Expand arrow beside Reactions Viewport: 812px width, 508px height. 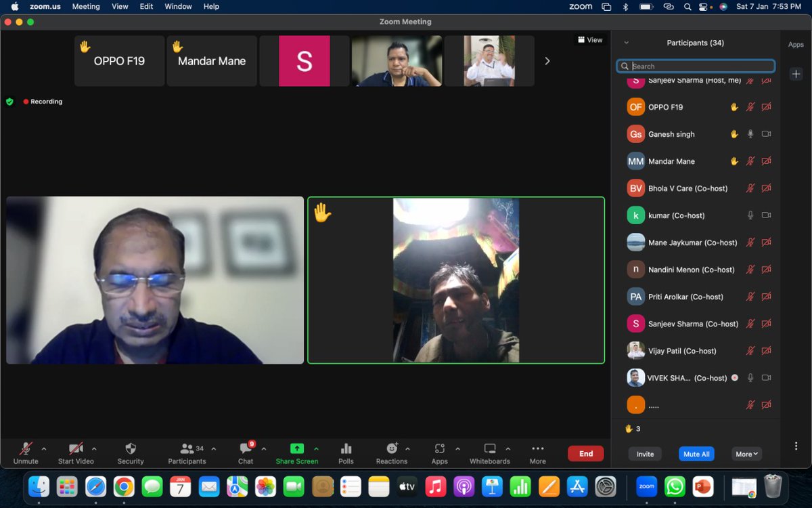pos(407,448)
